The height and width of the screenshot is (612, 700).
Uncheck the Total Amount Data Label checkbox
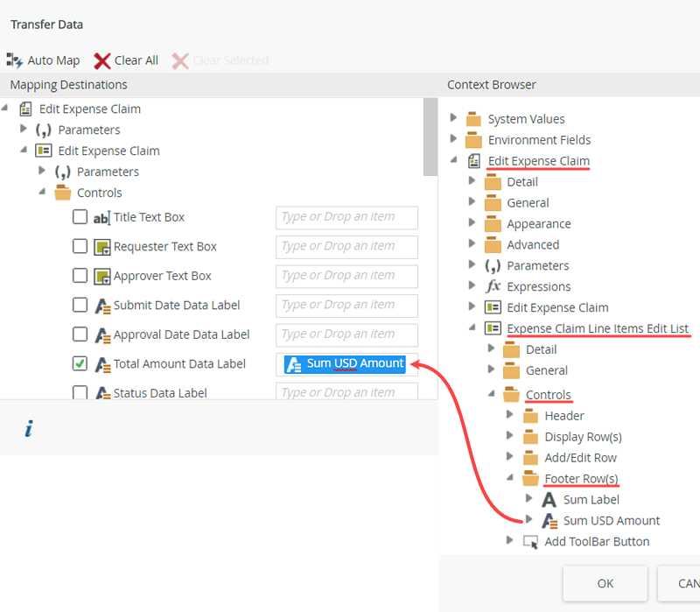(80, 363)
